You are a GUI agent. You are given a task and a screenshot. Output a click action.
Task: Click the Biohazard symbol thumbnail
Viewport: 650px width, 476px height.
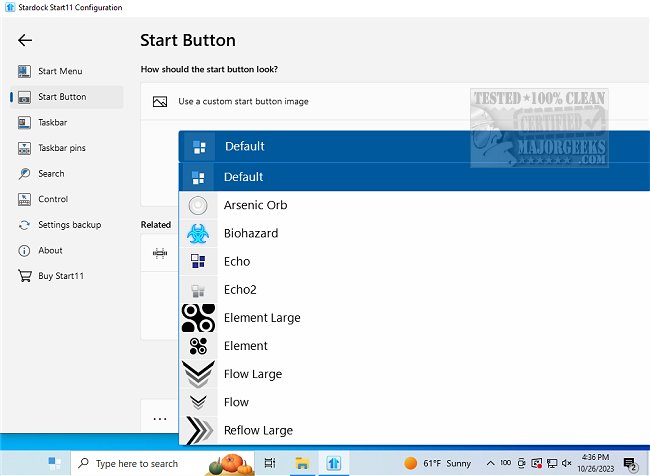tap(198, 233)
